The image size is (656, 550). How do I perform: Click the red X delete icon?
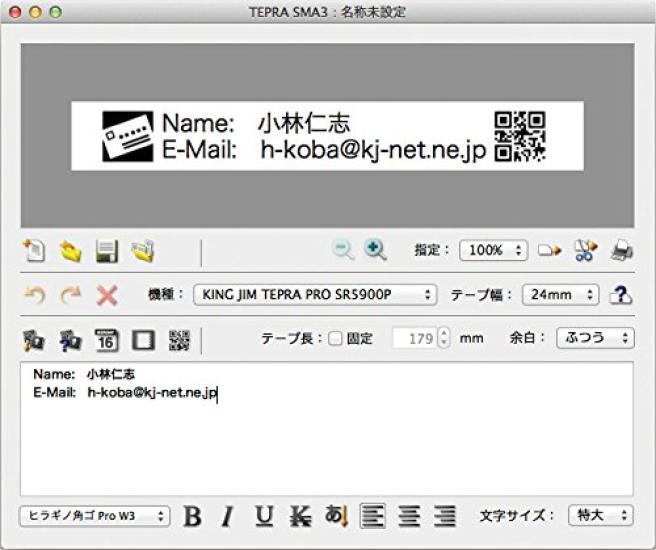(x=107, y=295)
